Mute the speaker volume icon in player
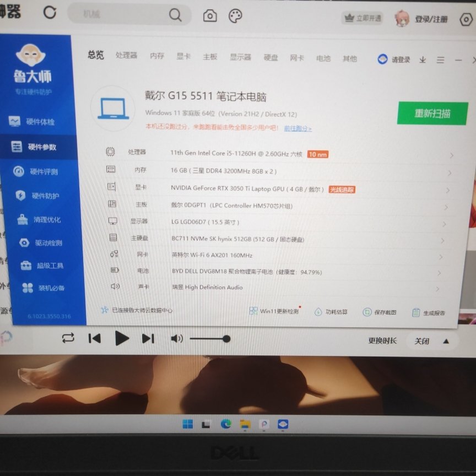This screenshot has height=476, width=476. coord(177,338)
